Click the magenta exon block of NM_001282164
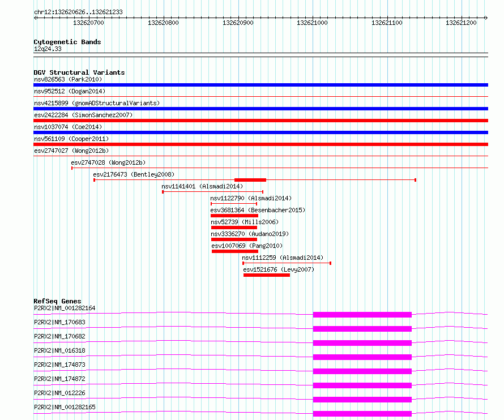The width and height of the screenshot is (504, 420). click(x=362, y=315)
